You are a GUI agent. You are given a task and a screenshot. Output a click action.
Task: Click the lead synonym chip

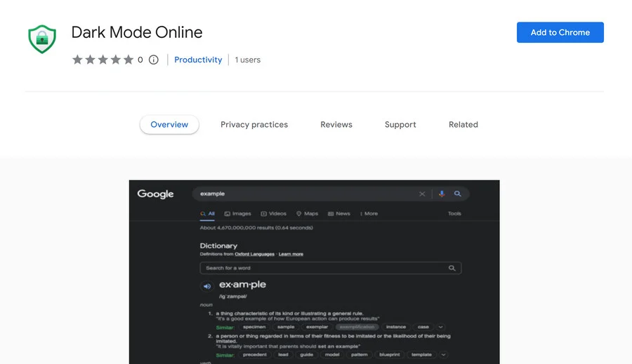[283, 355]
